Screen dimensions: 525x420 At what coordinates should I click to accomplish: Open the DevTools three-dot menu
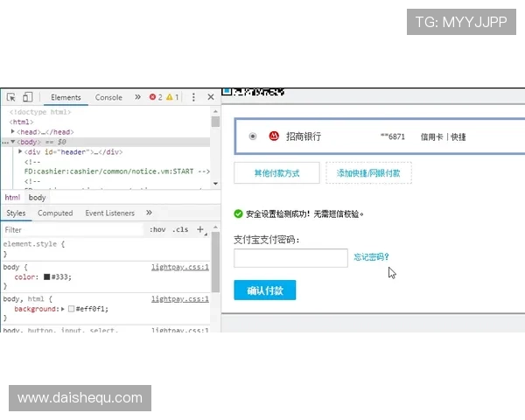[x=193, y=97]
